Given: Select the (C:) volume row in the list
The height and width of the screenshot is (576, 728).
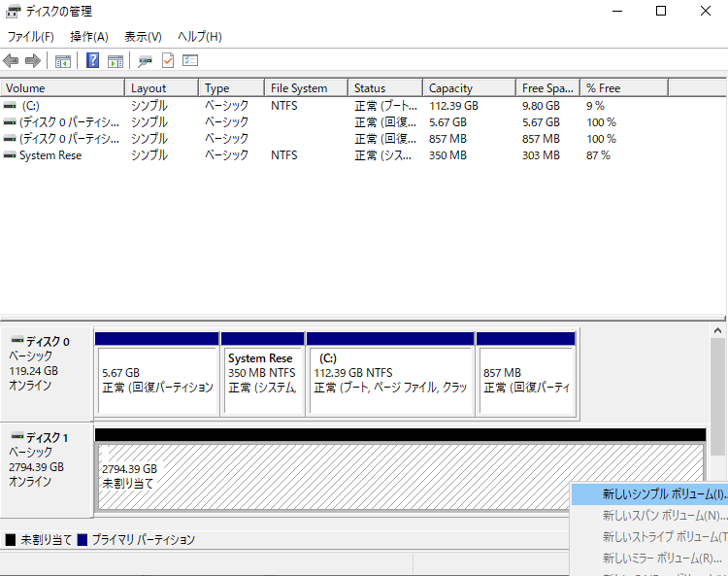Looking at the screenshot, I should click(x=30, y=106).
